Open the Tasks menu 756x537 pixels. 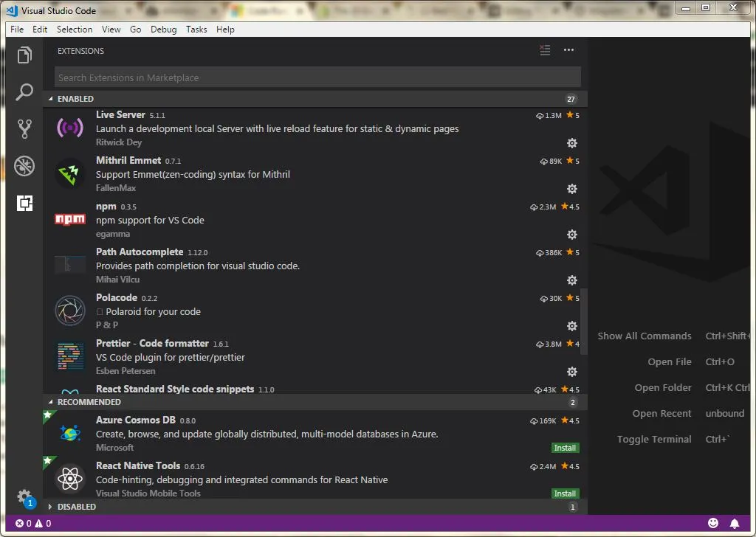(196, 30)
